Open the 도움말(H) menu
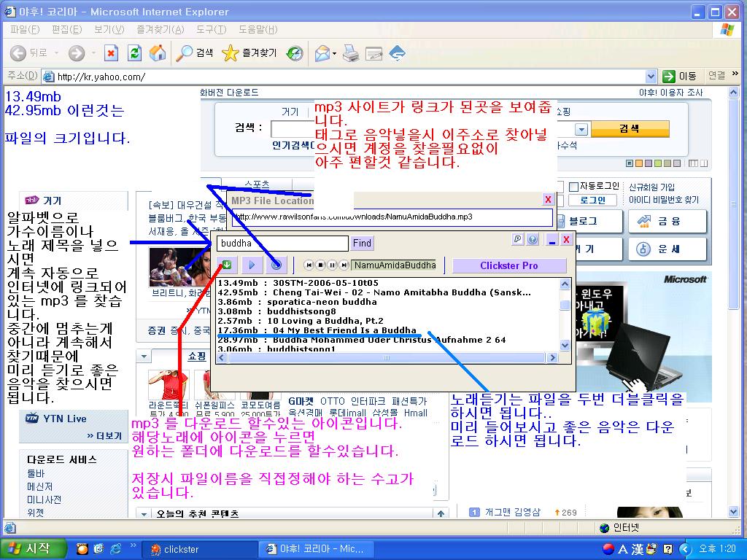The width and height of the screenshot is (747, 560). click(258, 29)
